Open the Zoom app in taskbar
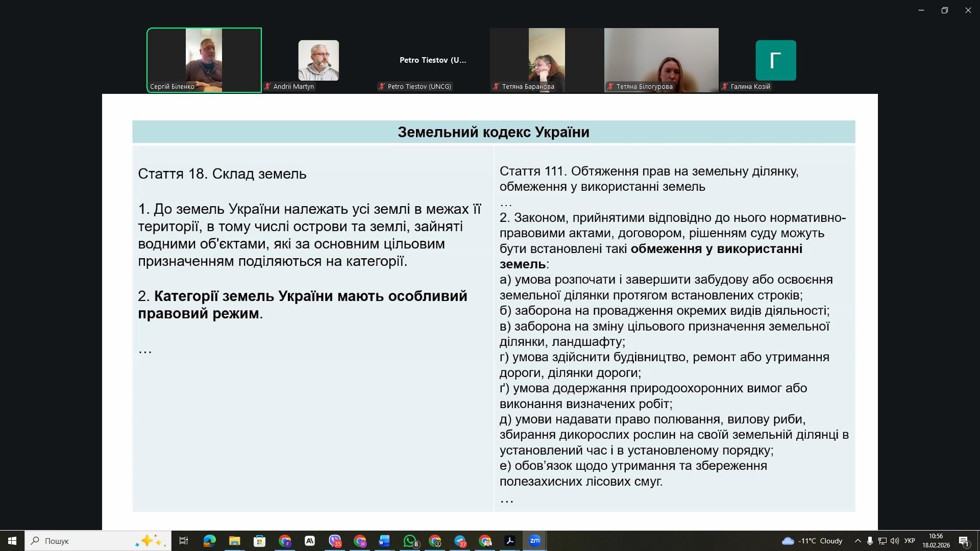This screenshot has height=551, width=980. (x=534, y=541)
